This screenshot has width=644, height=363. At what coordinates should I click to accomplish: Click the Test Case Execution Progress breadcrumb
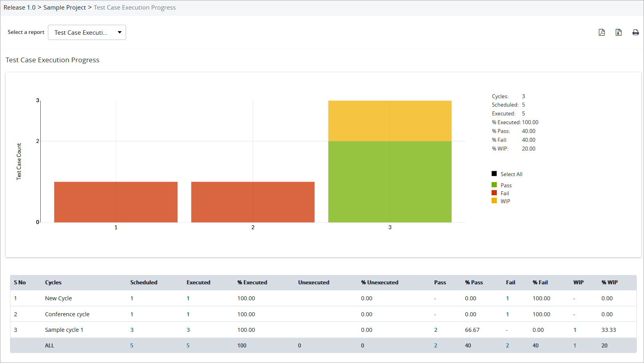(135, 8)
